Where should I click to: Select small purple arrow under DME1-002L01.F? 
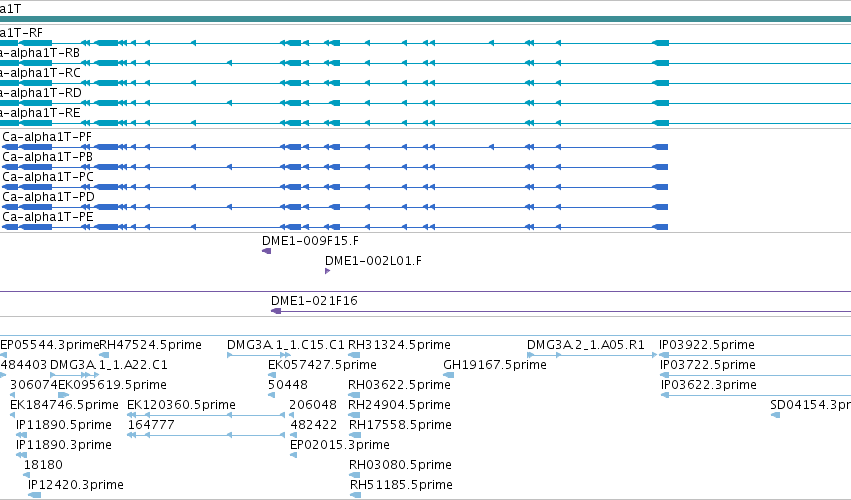327,271
